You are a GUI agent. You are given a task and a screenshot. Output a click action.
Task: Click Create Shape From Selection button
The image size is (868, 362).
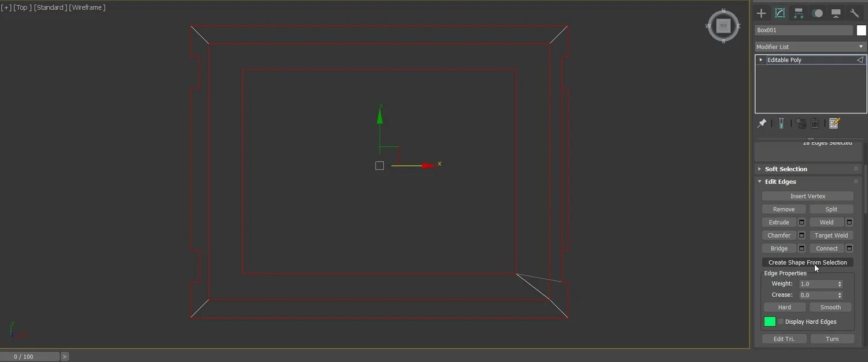click(808, 263)
